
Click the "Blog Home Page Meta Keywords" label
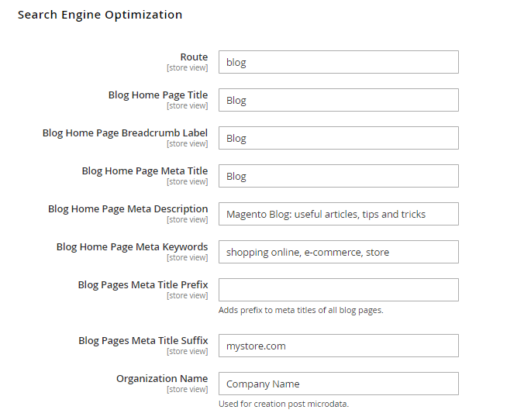(x=132, y=246)
